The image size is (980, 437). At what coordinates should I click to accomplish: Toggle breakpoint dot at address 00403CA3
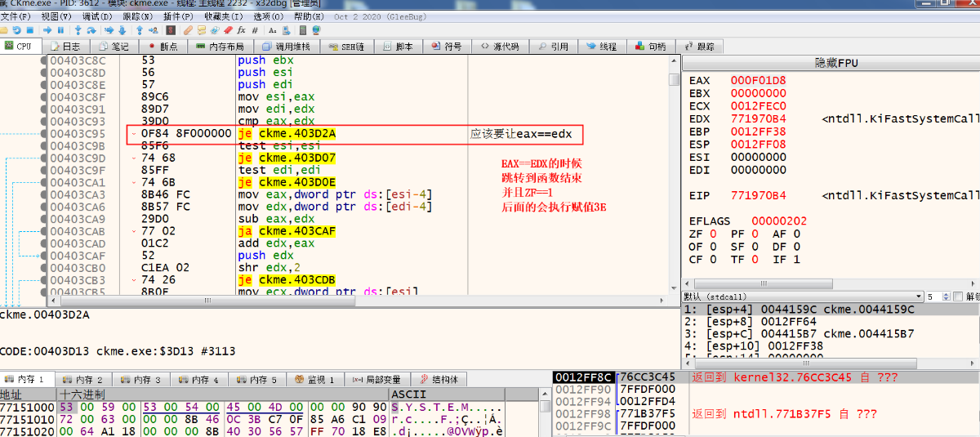[43, 195]
